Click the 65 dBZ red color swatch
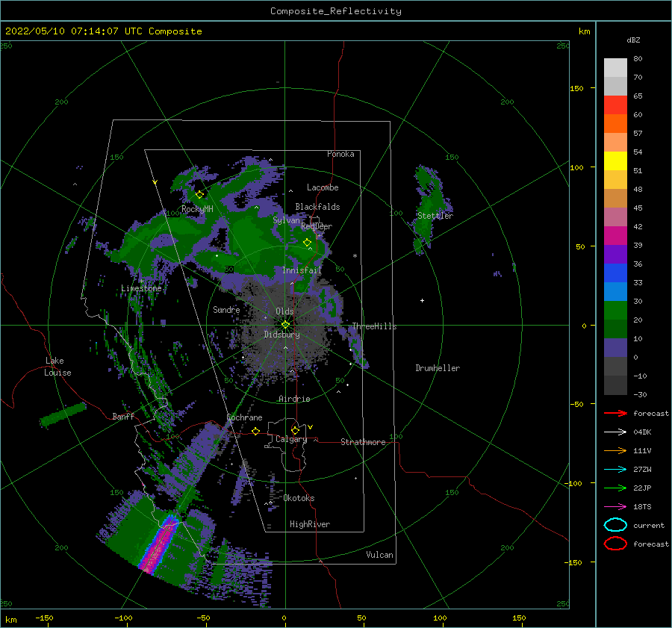The height and width of the screenshot is (628, 672). click(x=615, y=105)
